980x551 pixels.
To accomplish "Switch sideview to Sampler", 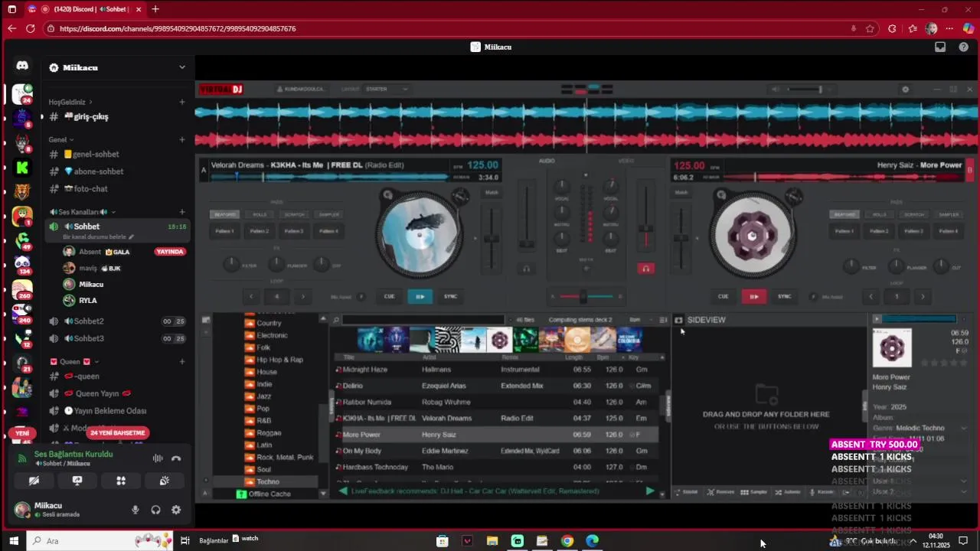I will [x=754, y=492].
